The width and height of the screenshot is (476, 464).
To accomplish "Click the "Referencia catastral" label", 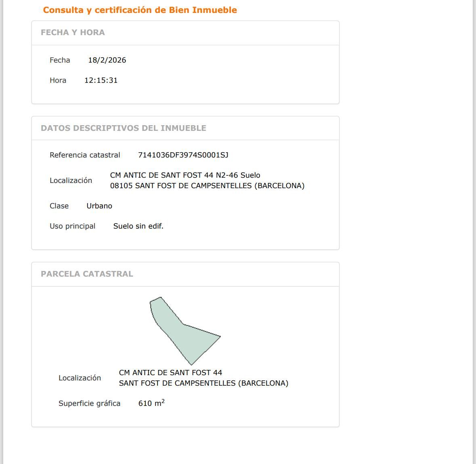I will (x=85, y=155).
